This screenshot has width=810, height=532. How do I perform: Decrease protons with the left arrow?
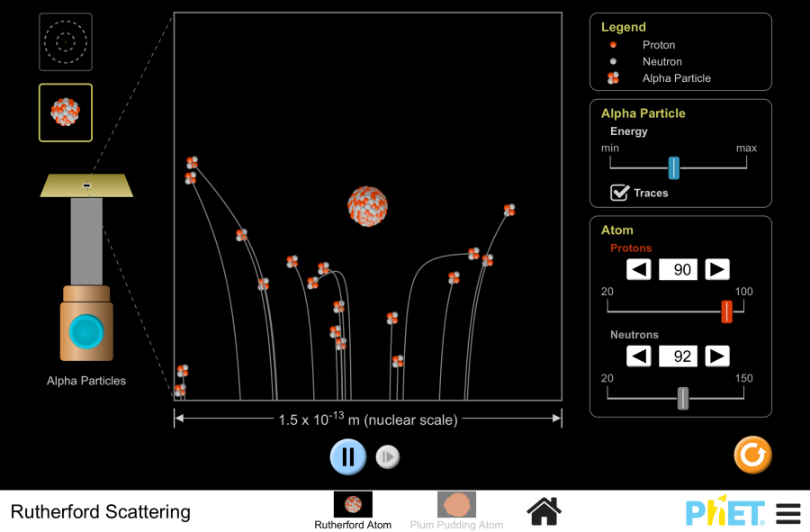click(x=639, y=269)
